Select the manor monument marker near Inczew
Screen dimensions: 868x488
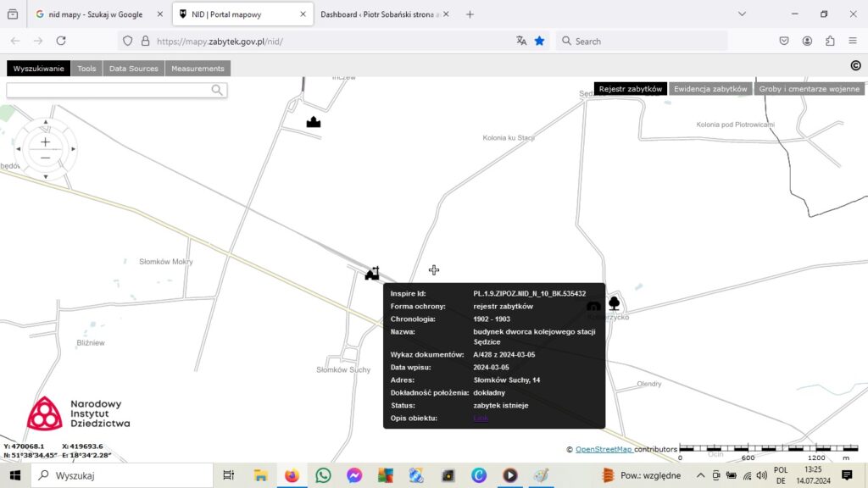(314, 122)
